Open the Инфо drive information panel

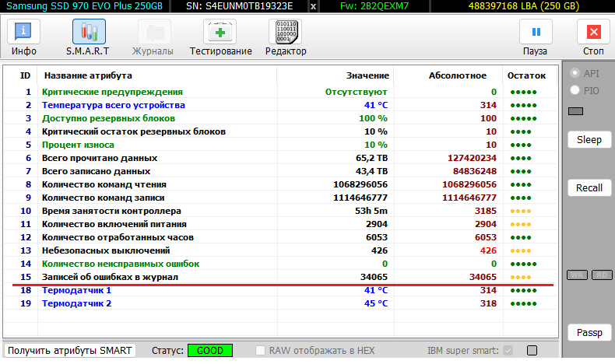(23, 37)
